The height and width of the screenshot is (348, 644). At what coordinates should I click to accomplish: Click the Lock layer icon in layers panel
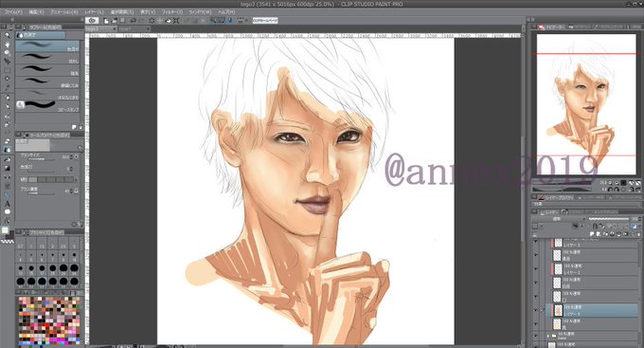[595, 227]
